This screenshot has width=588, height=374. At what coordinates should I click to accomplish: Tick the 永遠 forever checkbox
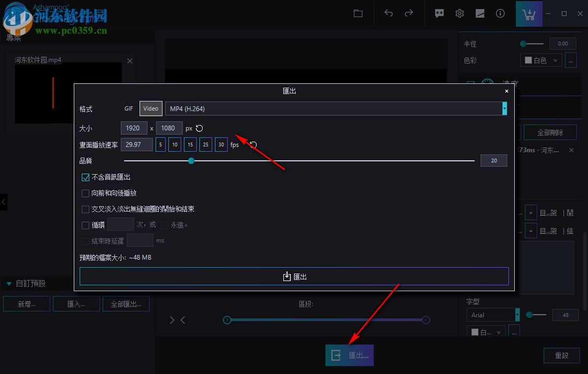pos(164,225)
